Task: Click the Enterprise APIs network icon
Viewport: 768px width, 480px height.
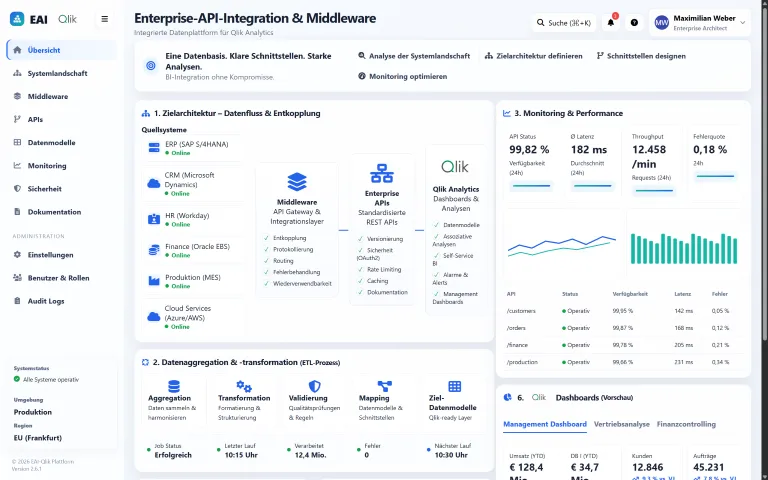Action: tap(382, 174)
